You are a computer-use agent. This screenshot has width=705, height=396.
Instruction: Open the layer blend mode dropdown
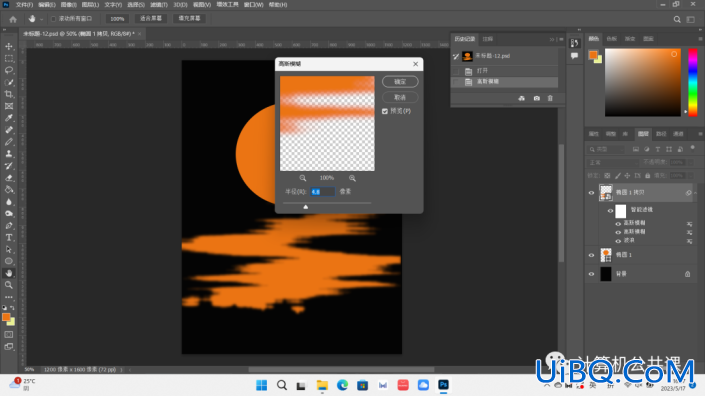[x=613, y=162]
